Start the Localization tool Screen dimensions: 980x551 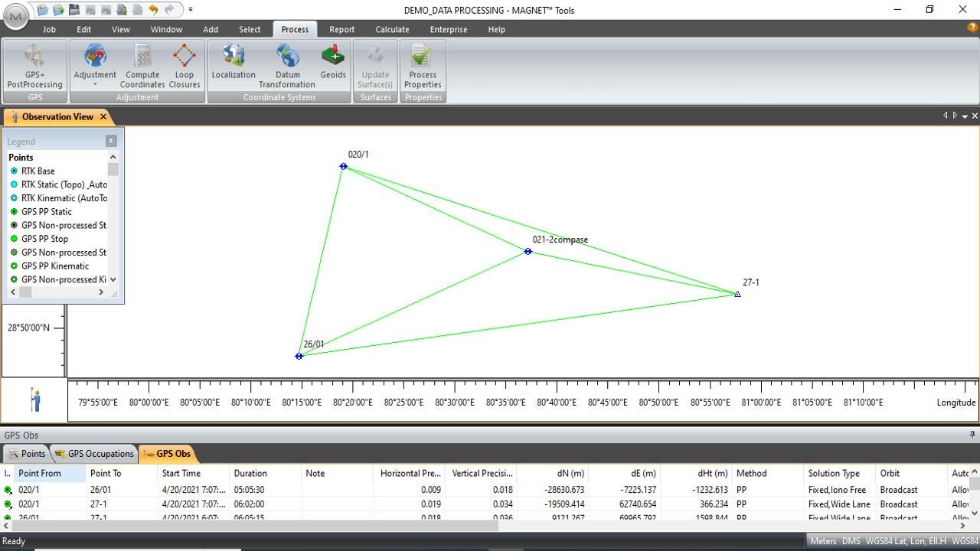pos(234,62)
